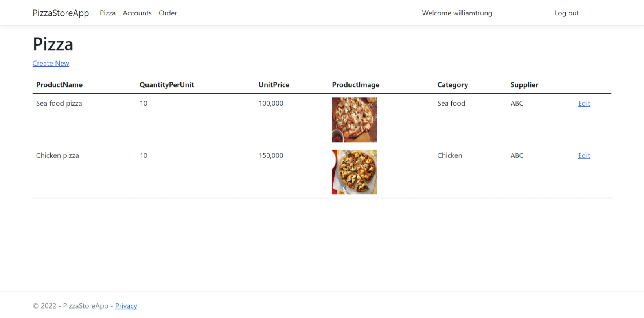Click the Supplier column header
The height and width of the screenshot is (318, 644).
point(524,85)
